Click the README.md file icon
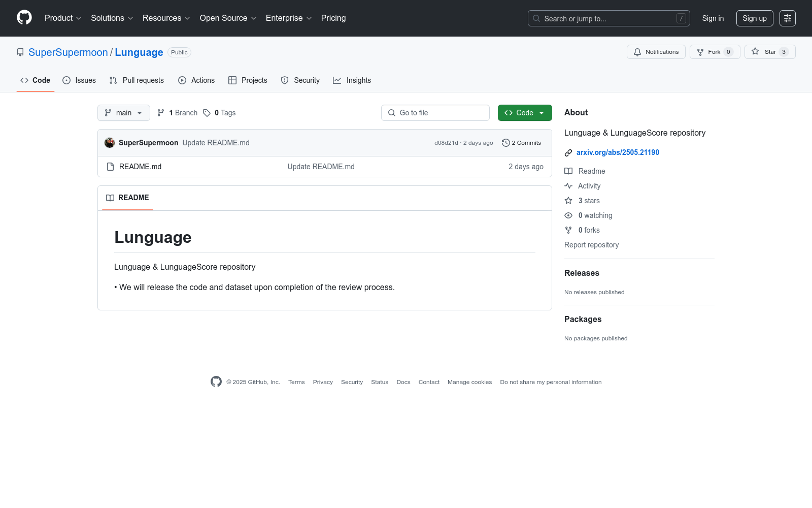 (x=110, y=167)
